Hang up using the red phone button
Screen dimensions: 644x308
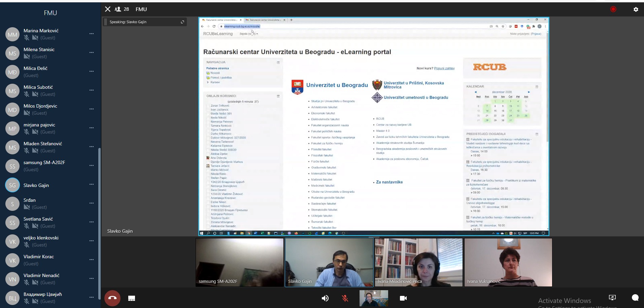(112, 298)
